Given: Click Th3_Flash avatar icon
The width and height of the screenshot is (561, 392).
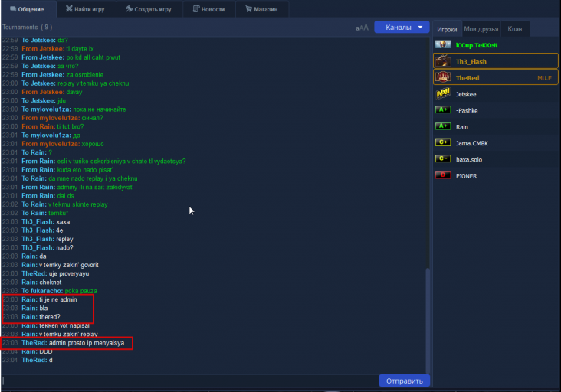Looking at the screenshot, I should [x=443, y=61].
